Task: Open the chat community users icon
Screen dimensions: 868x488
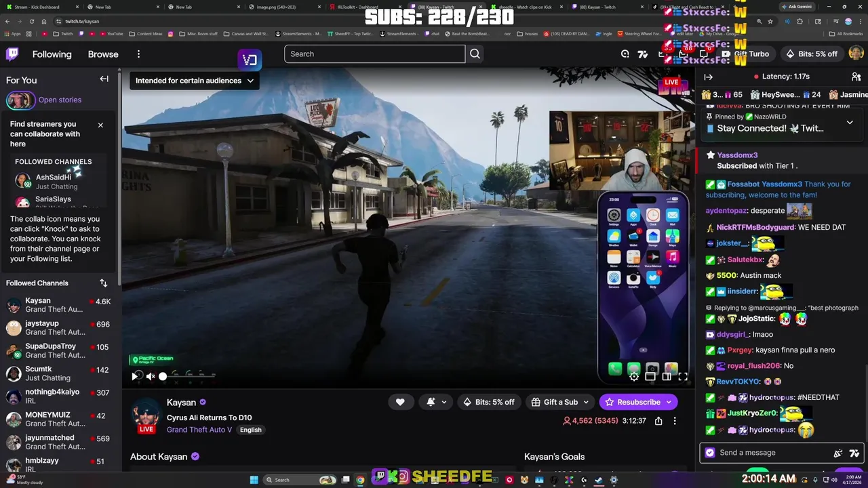Action: (x=856, y=77)
